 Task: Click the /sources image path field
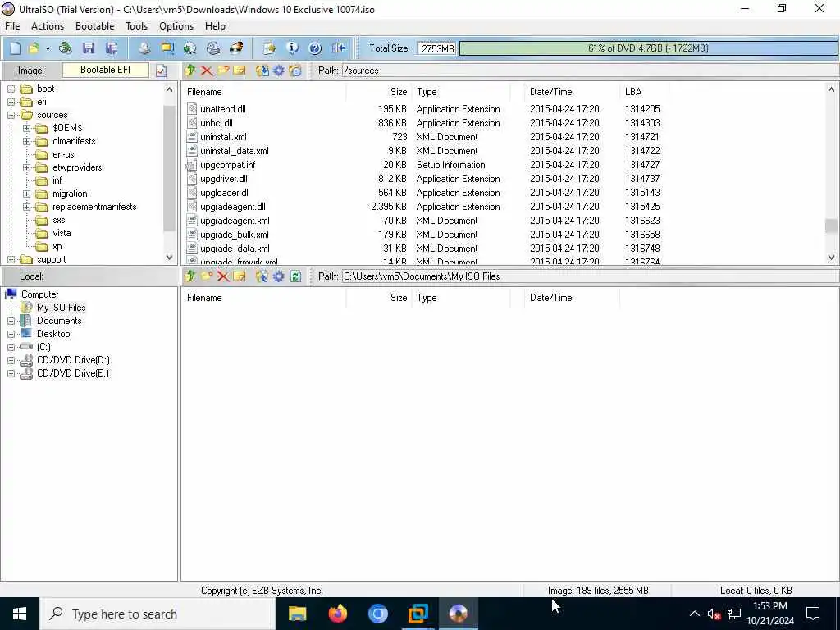pyautogui.click(x=590, y=71)
